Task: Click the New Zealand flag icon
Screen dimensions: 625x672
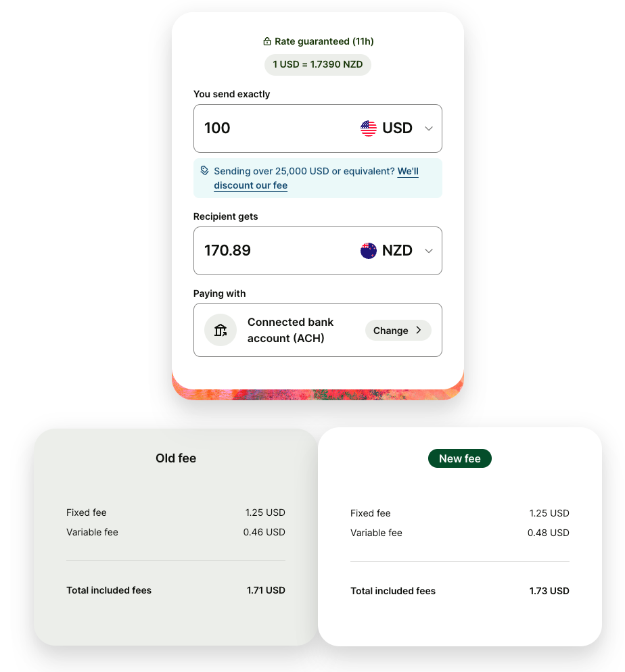Action: (x=369, y=251)
